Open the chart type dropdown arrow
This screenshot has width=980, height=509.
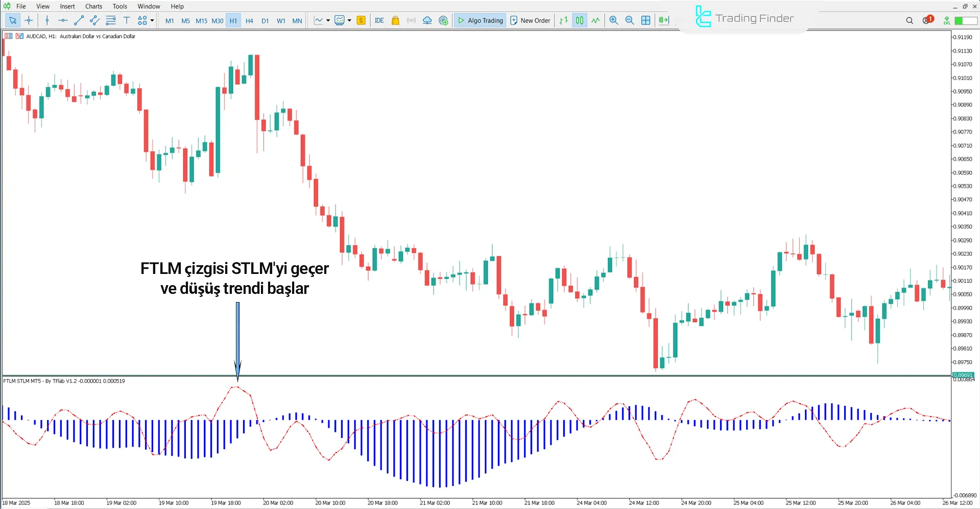coord(328,20)
